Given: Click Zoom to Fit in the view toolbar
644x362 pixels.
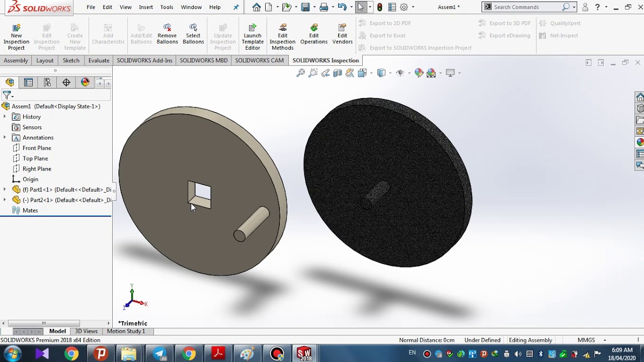Looking at the screenshot, I should [x=300, y=73].
